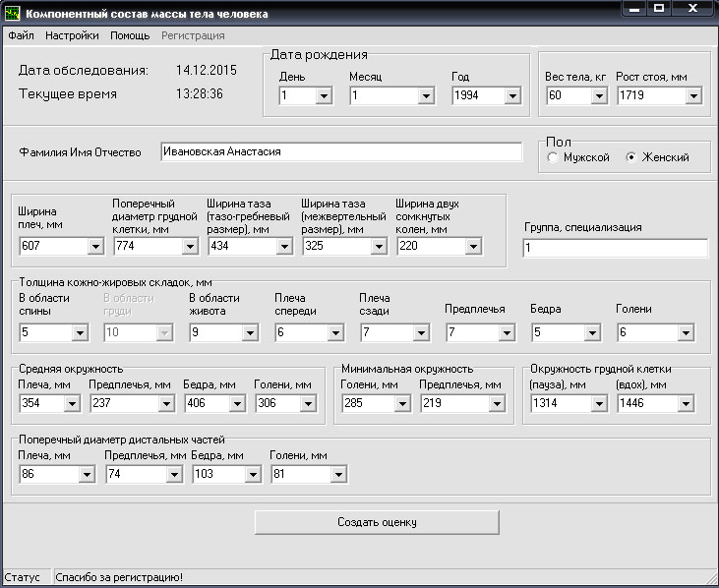Click the application icon in title bar
The width and height of the screenshot is (719, 588).
[x=11, y=14]
